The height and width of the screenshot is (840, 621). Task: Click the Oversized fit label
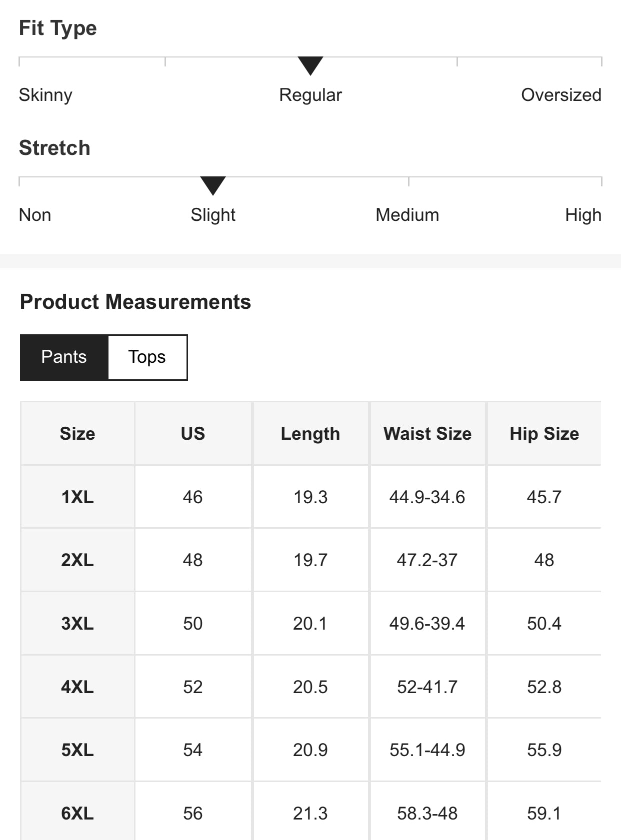click(x=561, y=95)
